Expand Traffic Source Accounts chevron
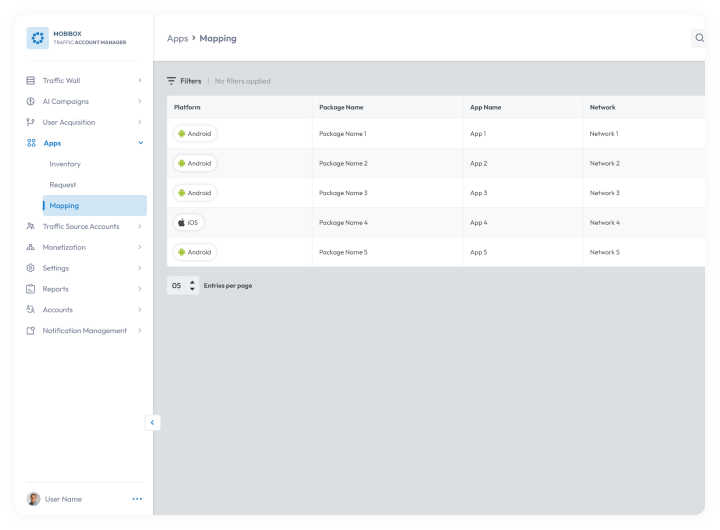This screenshot has width=720, height=530. [140, 226]
